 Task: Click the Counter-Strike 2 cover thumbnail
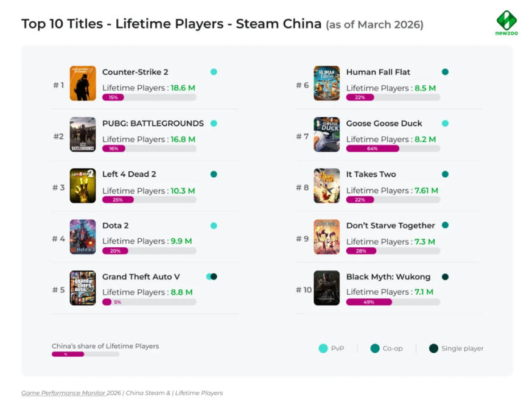tap(83, 83)
